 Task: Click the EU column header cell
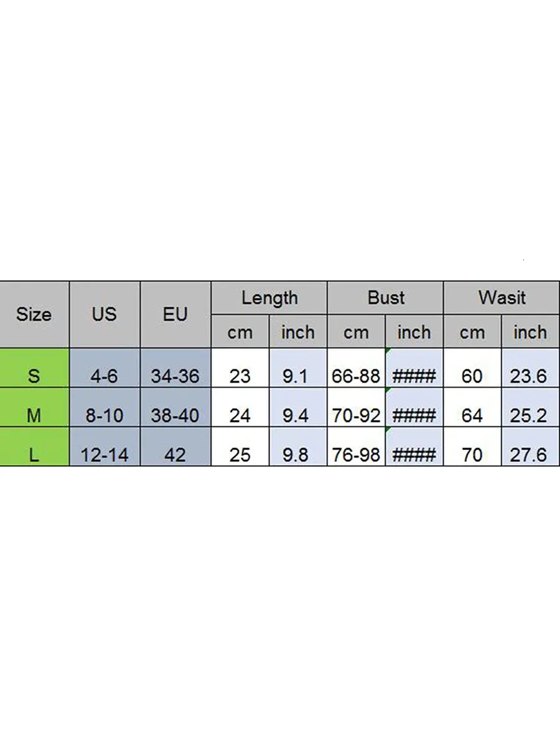[x=175, y=314]
